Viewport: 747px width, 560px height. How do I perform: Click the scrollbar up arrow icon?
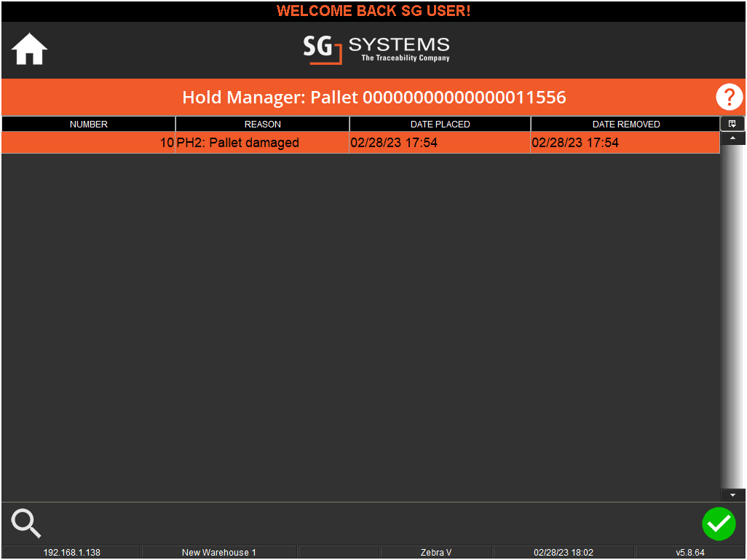coord(733,138)
